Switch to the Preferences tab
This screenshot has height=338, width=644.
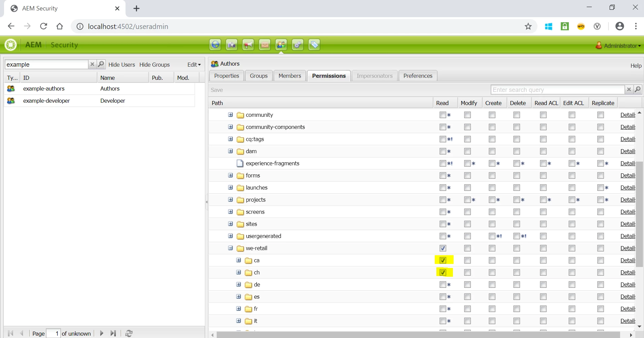tap(418, 76)
